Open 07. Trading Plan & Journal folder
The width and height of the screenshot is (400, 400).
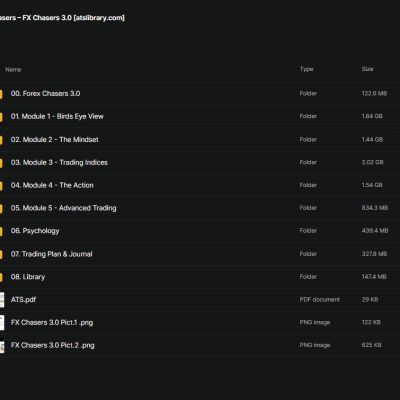click(x=52, y=254)
